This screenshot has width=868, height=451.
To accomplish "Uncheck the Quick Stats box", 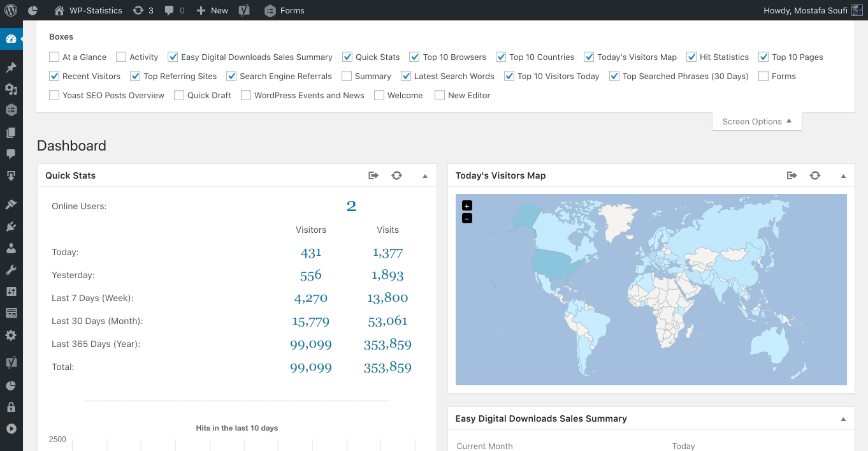I will pos(347,57).
